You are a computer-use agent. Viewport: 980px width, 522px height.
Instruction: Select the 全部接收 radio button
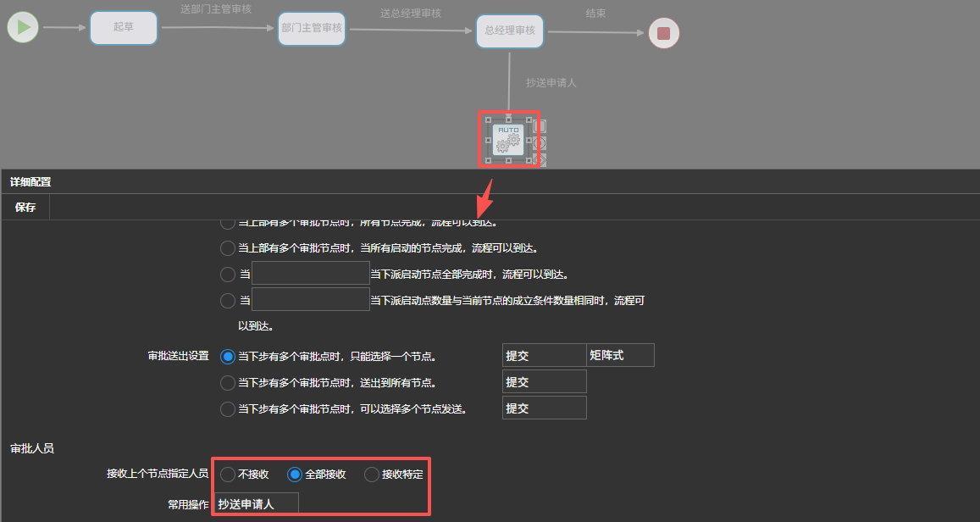[295, 475]
